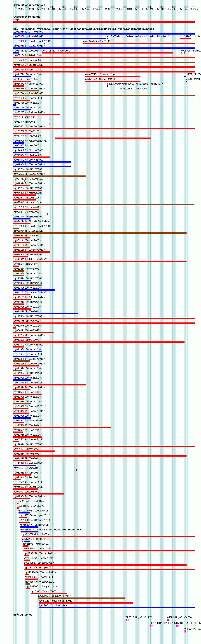Open variant dgv13n68 (Wong2007)
The width and height of the screenshot is (201, 644).
[x=26, y=340]
